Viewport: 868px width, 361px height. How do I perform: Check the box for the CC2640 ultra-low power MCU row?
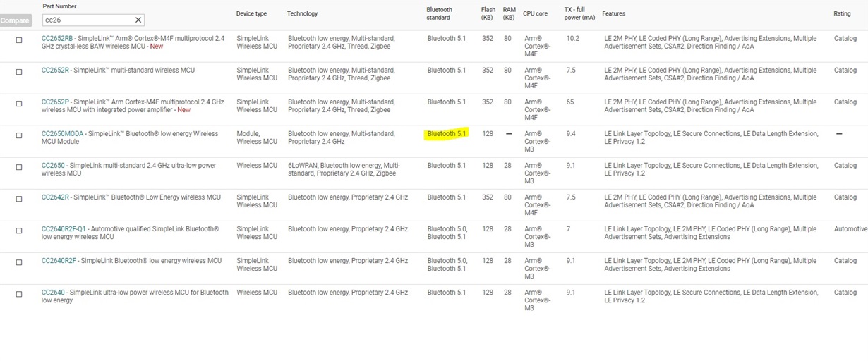(19, 294)
